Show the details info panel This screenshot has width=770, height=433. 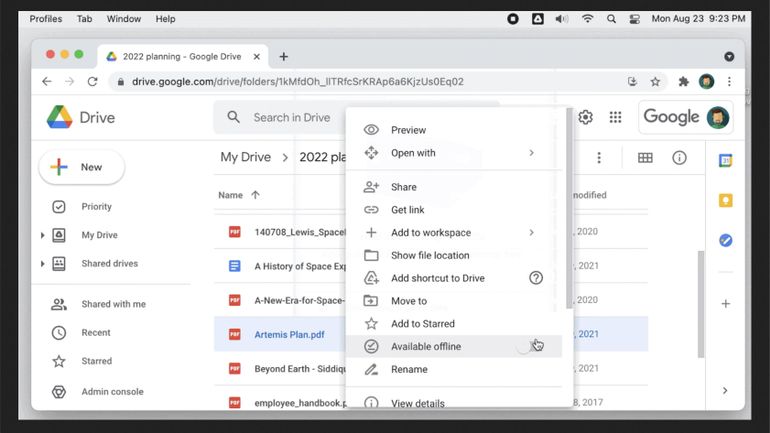[679, 158]
